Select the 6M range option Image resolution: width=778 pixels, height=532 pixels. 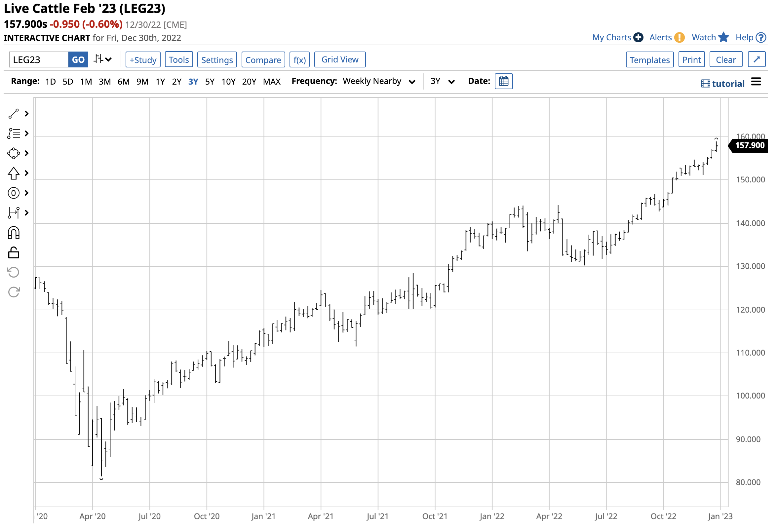(124, 82)
